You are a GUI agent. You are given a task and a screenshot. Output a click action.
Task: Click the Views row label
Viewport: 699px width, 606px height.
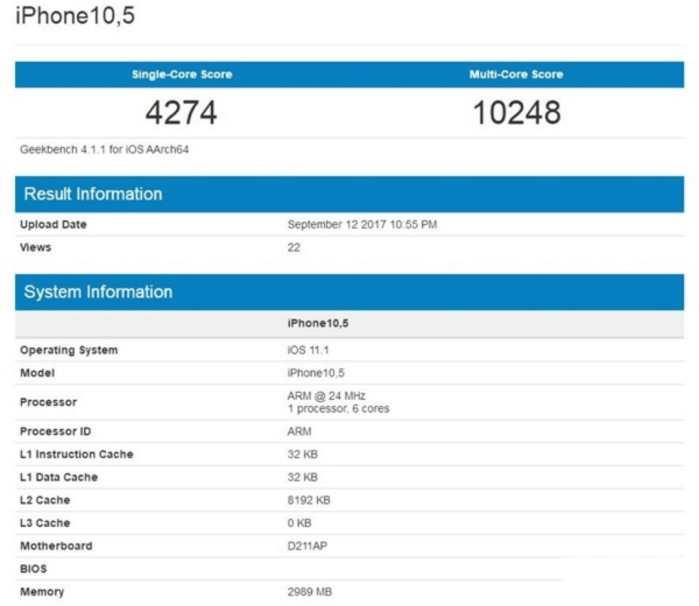(x=35, y=247)
